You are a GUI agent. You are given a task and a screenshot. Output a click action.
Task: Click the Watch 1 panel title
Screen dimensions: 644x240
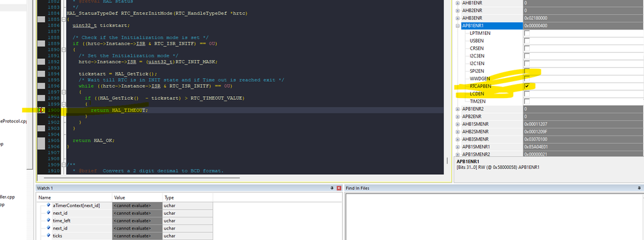pyautogui.click(x=45, y=188)
